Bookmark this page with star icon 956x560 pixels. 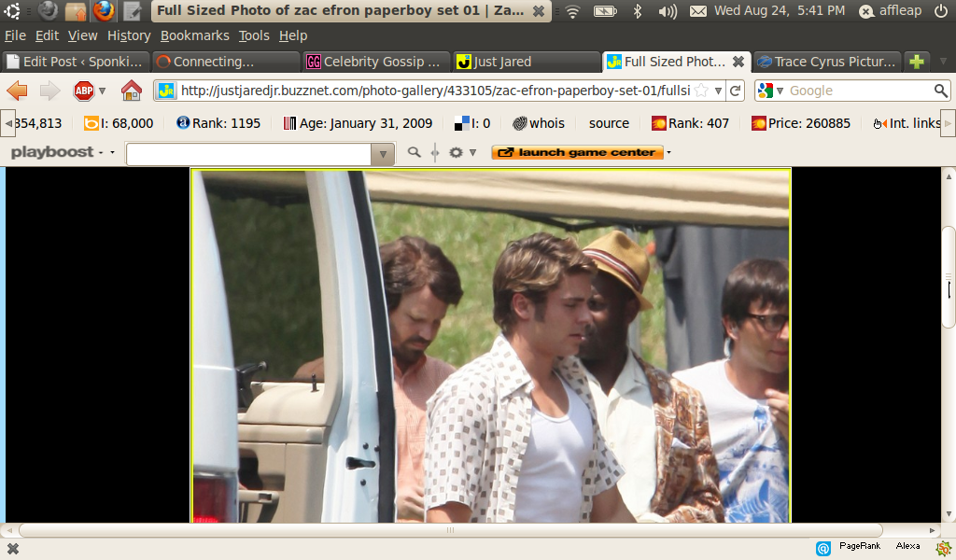point(701,91)
